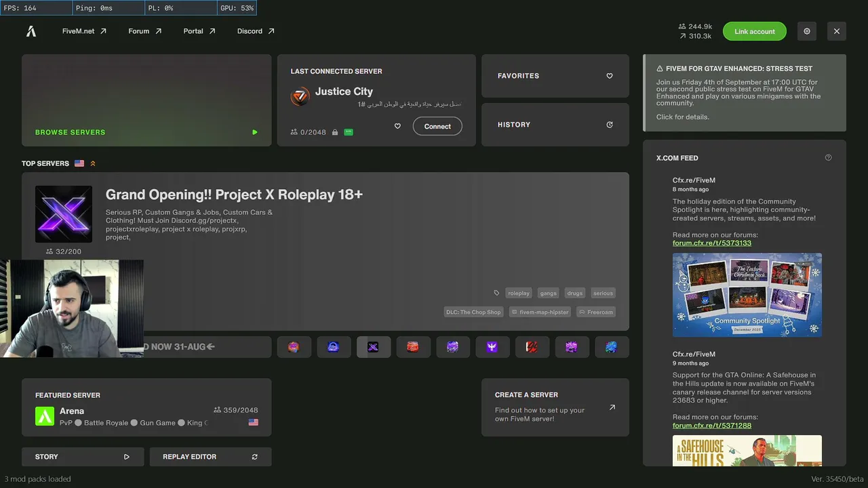Screen dimensions: 868x488
Task: Select the purple eagle emblem server icon
Action: [492, 347]
